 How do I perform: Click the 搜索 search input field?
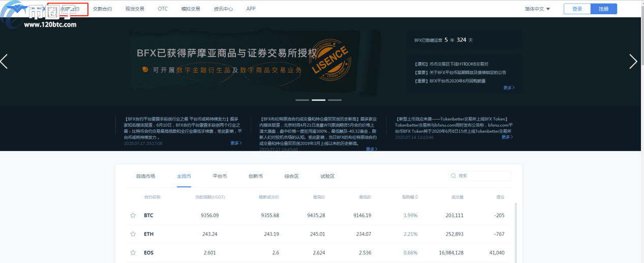480,176
